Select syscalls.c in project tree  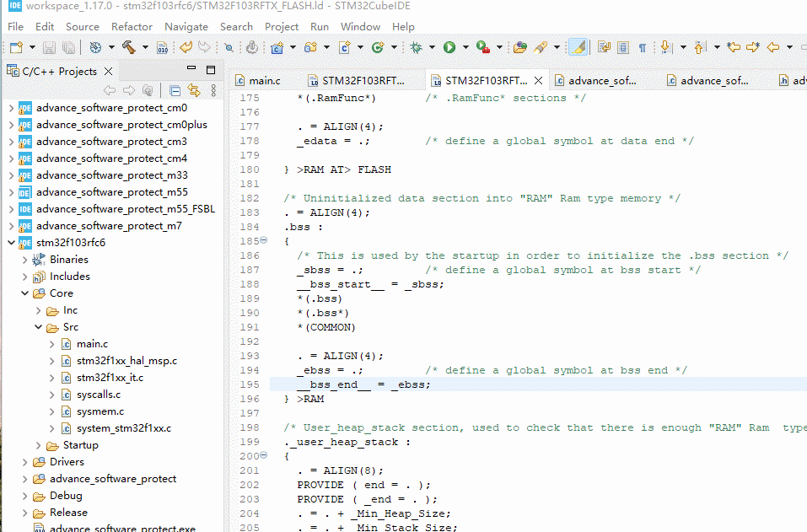click(x=99, y=395)
